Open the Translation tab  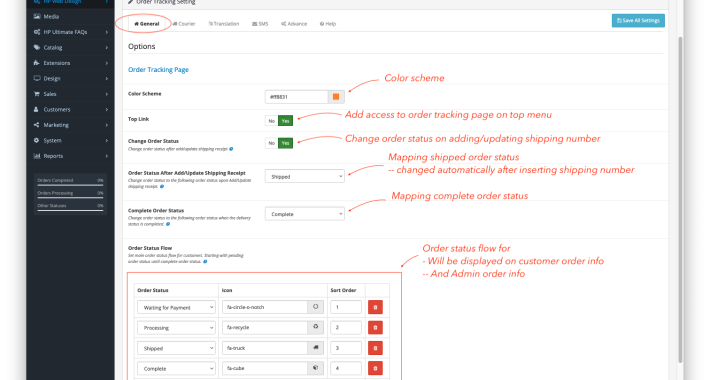coord(224,24)
